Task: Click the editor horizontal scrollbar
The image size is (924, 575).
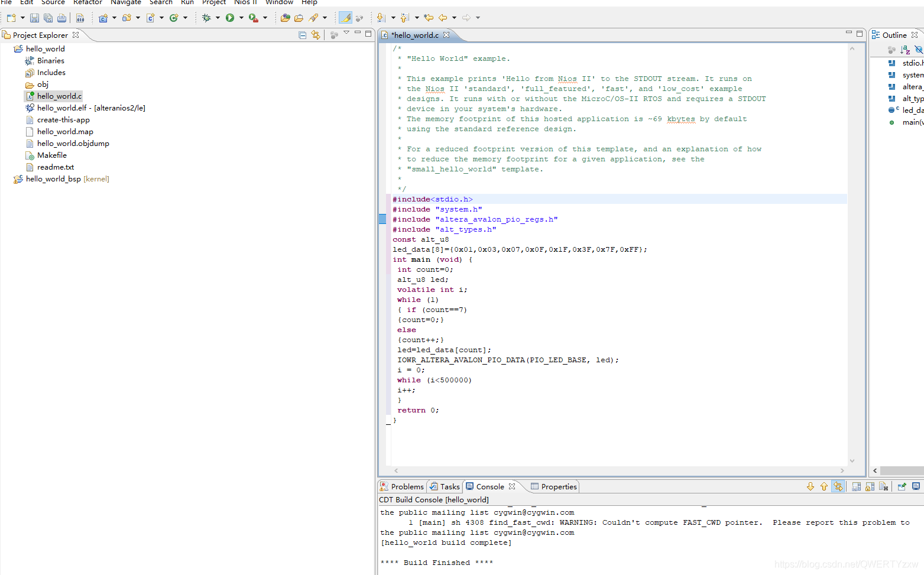Action: tap(619, 470)
